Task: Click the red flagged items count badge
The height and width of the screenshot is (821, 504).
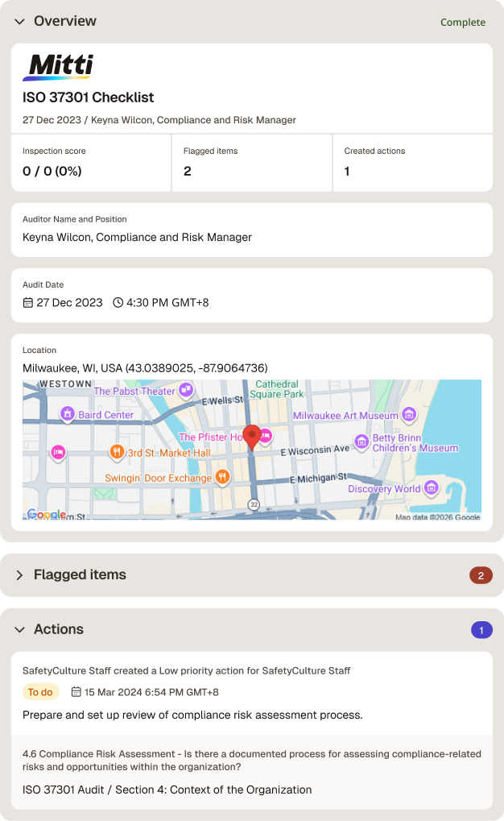Action: (481, 575)
